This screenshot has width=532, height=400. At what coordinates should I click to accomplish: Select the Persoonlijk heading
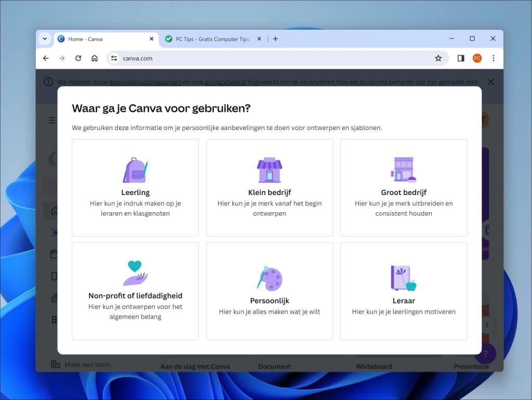(270, 301)
